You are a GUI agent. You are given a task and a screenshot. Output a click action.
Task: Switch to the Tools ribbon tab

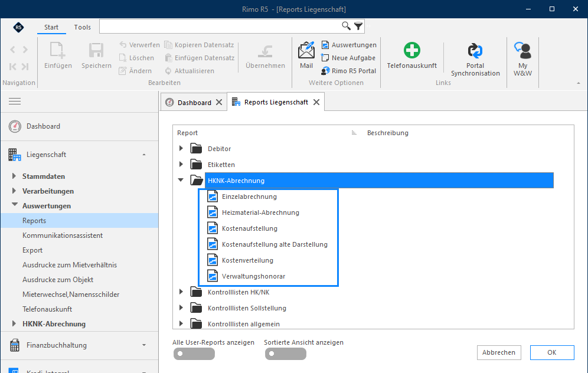pyautogui.click(x=83, y=27)
